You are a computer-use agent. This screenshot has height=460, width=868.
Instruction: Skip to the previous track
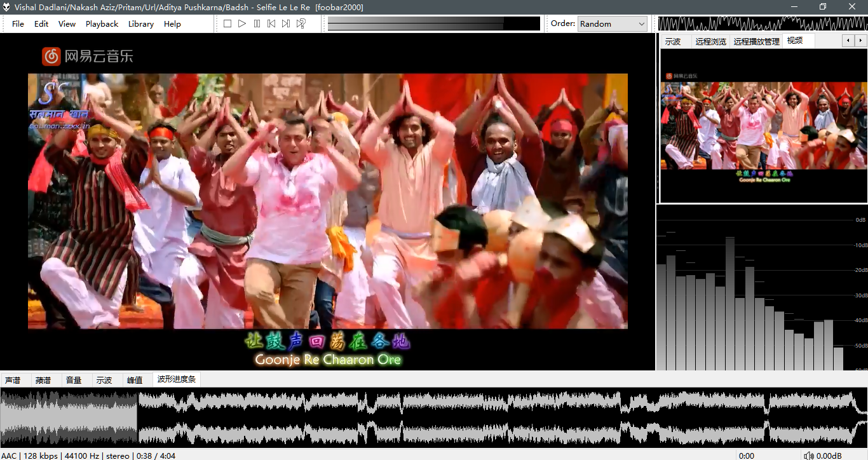[x=271, y=24]
